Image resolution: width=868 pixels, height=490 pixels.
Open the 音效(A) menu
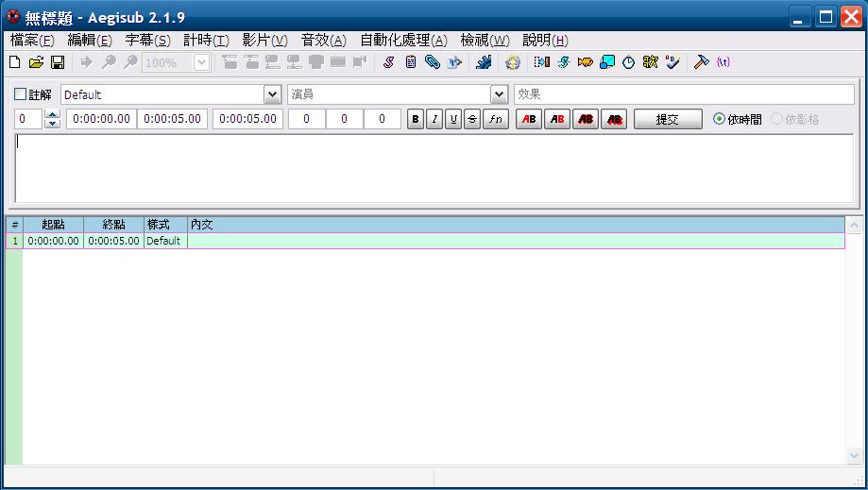pos(324,41)
